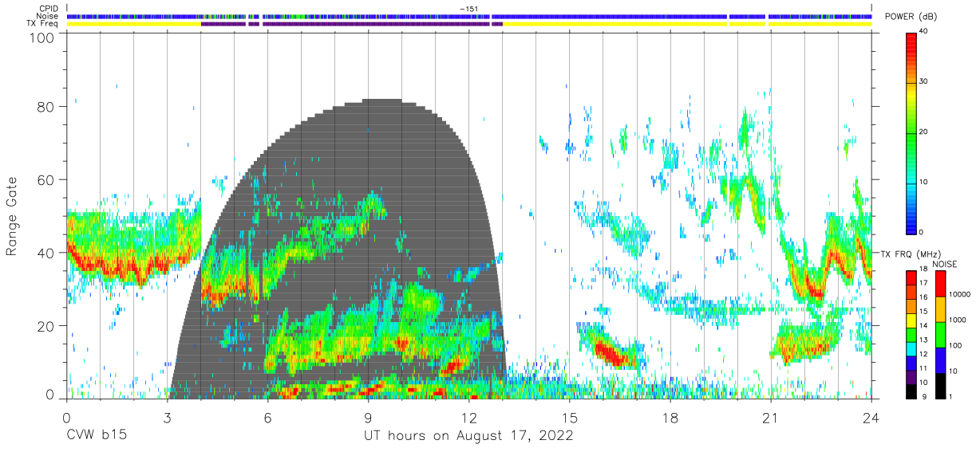Pick the blue swatch of NOISE colorbar
Viewport: 980px width, 452px height.
coord(941,360)
